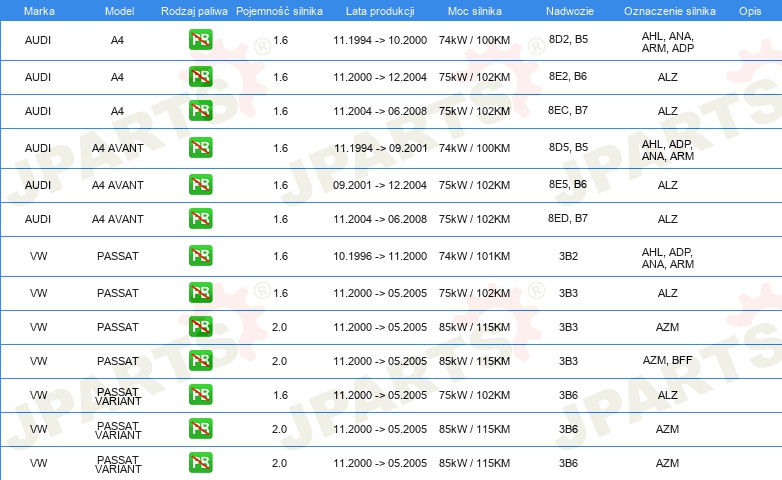Click petrol fuel icon in A4 Avant 8D5, B5 row
Screen dimensions: 782x480
pos(200,148)
